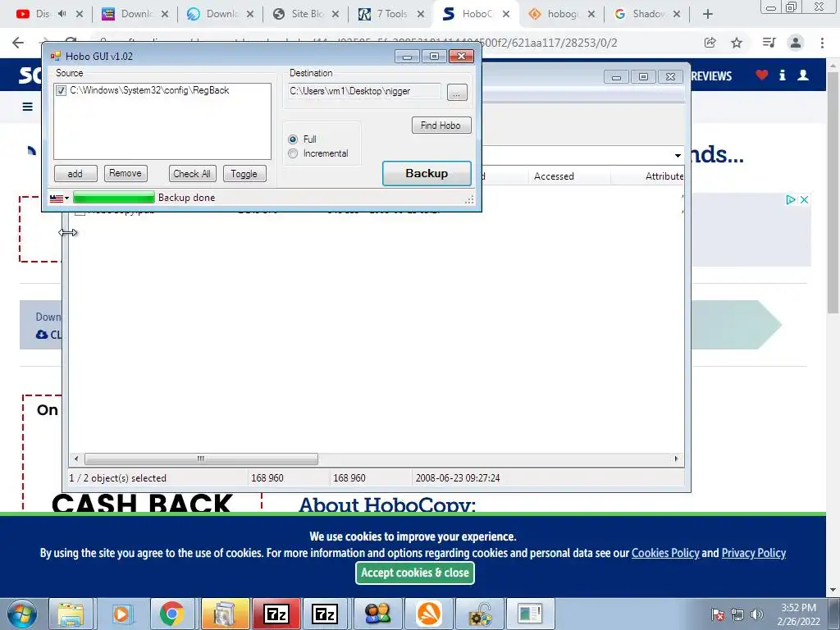Open the REVIEWS menu item
This screenshot has width=840, height=630.
click(x=711, y=76)
